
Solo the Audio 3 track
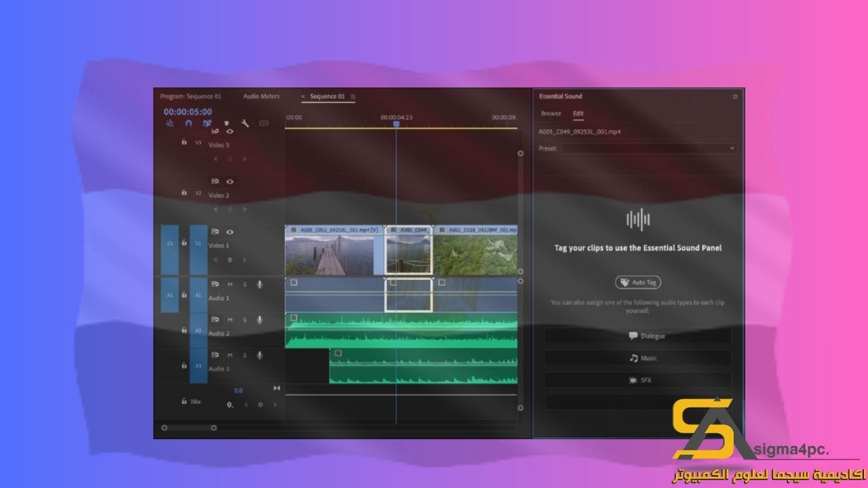click(245, 355)
